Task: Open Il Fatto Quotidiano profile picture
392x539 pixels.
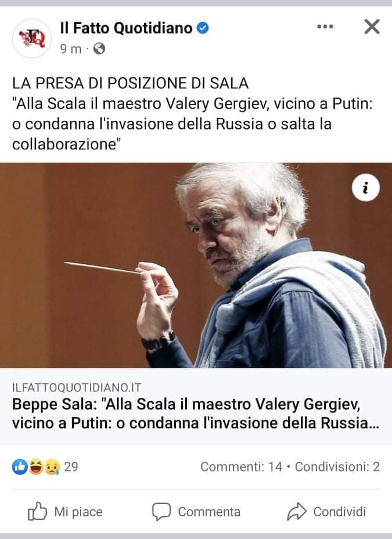Action: click(32, 38)
